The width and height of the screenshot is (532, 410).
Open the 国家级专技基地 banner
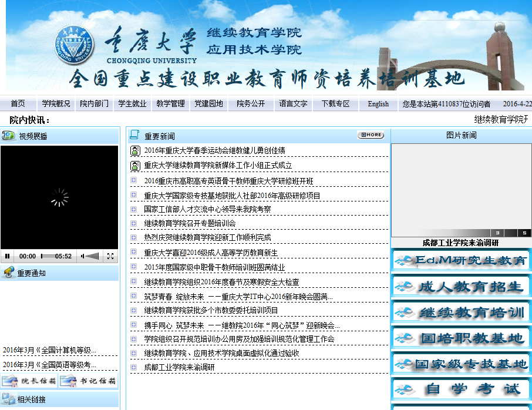(x=462, y=364)
